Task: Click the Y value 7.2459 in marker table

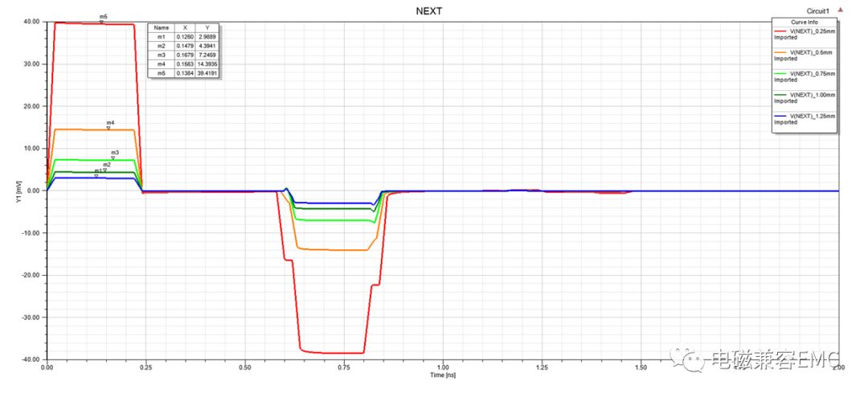Action: pyautogui.click(x=207, y=55)
